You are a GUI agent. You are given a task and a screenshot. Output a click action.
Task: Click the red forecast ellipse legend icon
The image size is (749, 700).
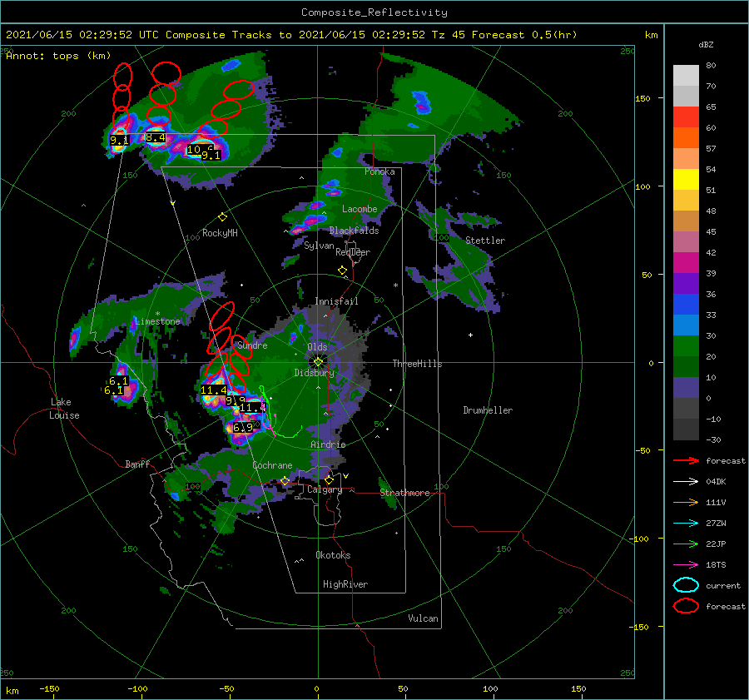pyautogui.click(x=686, y=606)
